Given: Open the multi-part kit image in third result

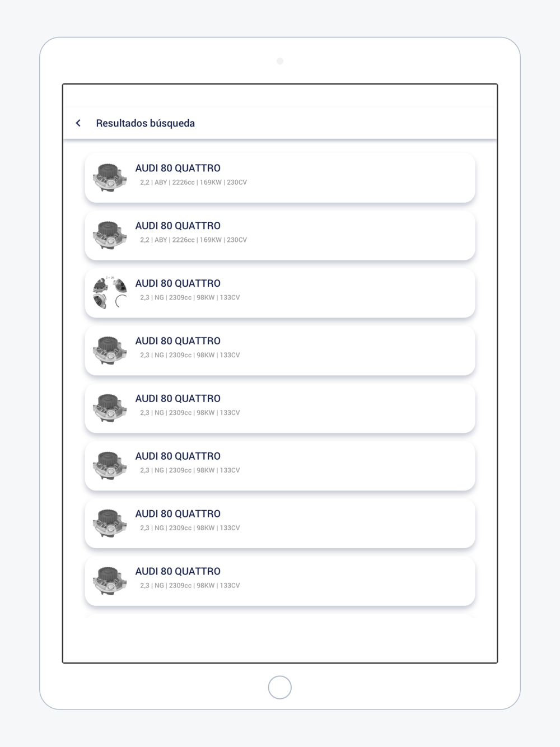Looking at the screenshot, I should (110, 292).
